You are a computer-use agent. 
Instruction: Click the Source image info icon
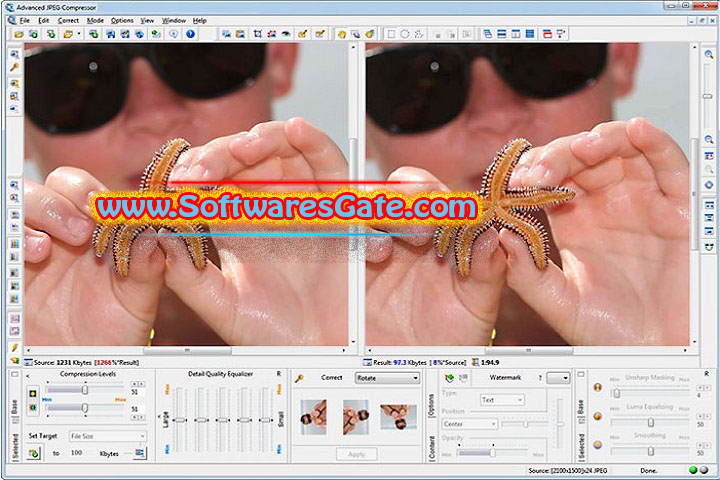tap(28, 362)
